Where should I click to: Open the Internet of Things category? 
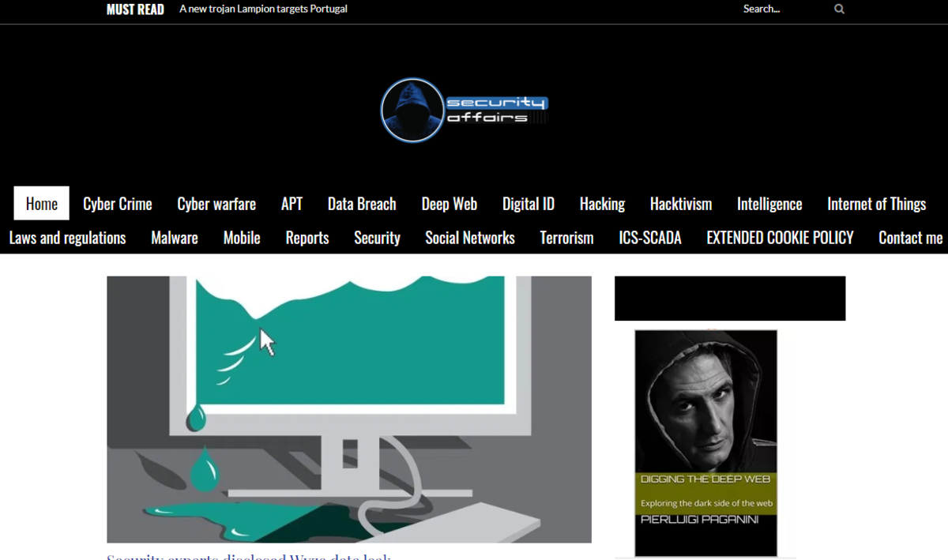click(877, 204)
